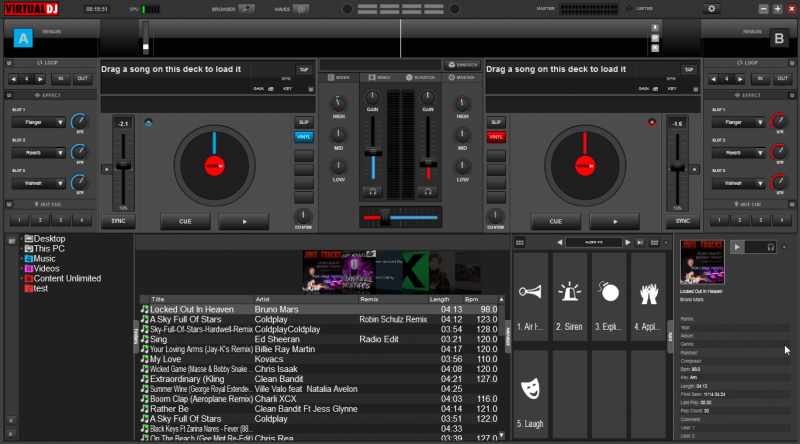Screen dimensions: 800x444
Task: Trigger the Applause sample pad
Action: [648, 297]
